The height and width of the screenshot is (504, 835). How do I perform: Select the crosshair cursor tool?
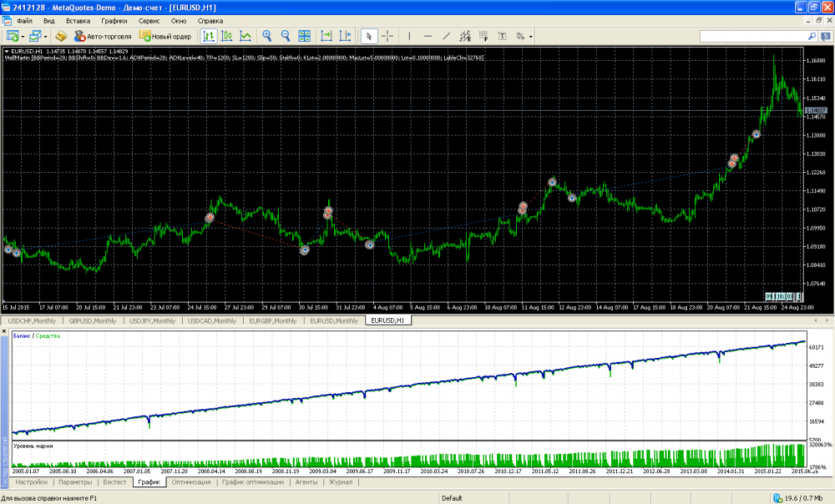click(x=387, y=36)
